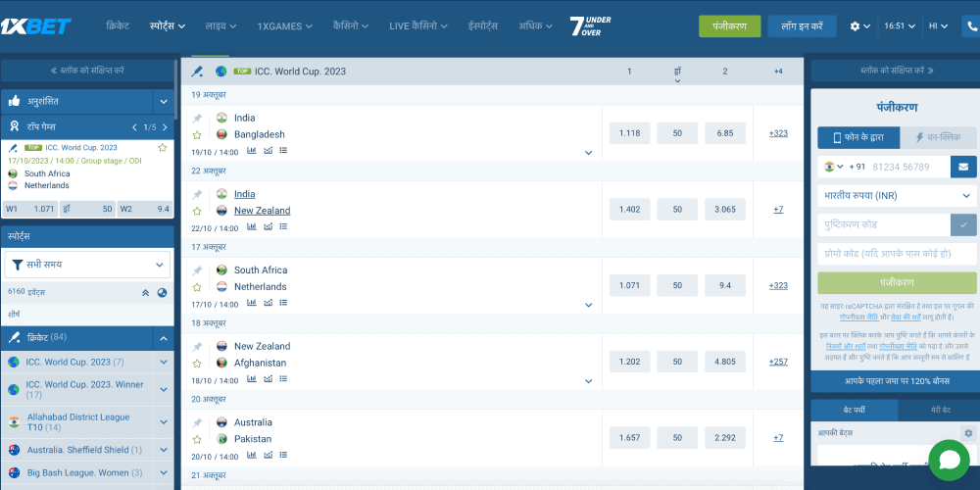Pin the South Africa vs Netherlands match

(x=197, y=270)
